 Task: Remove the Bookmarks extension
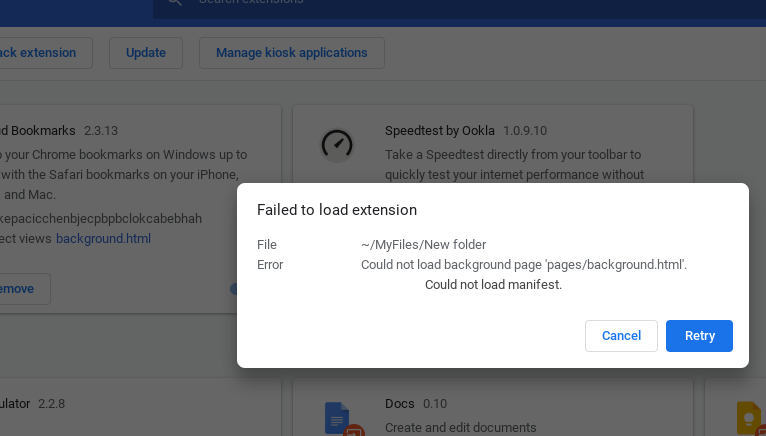coord(18,289)
